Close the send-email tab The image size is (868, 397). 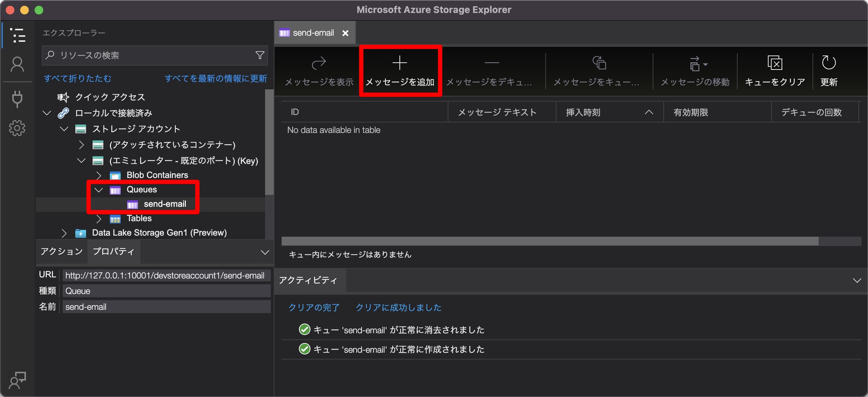click(x=345, y=33)
